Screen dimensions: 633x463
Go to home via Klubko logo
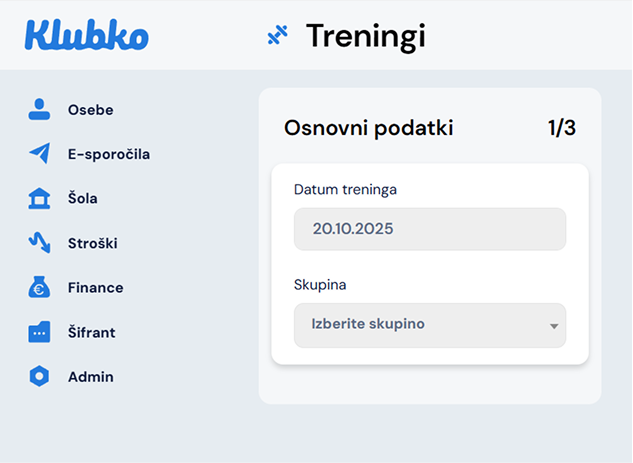click(x=87, y=35)
